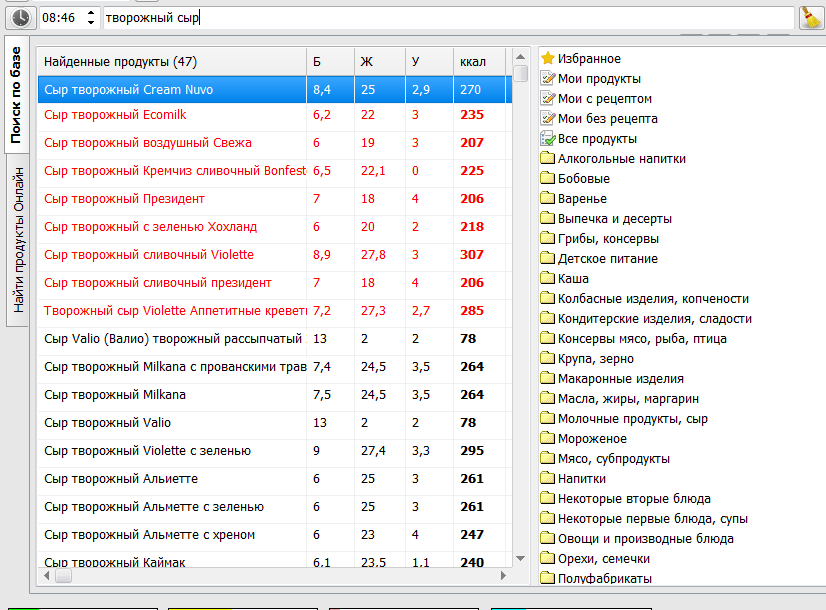Open the Каша folder icon
826x610 pixels.
tap(548, 278)
